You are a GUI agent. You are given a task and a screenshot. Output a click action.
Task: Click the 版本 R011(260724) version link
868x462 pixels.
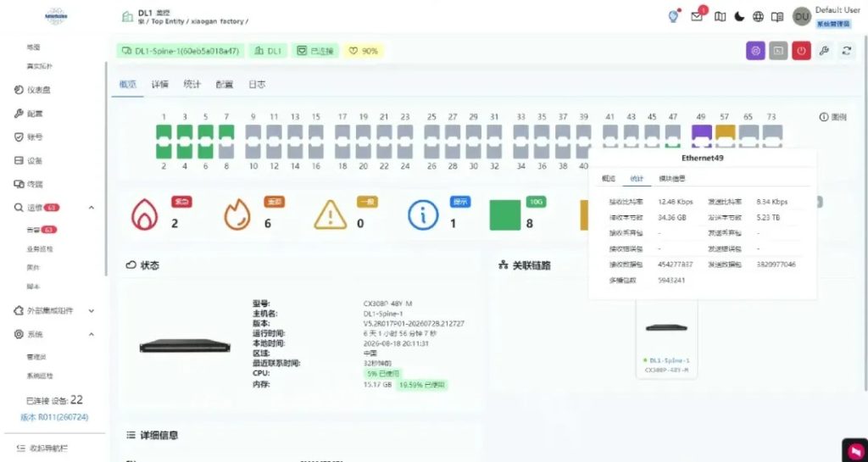coord(55,417)
